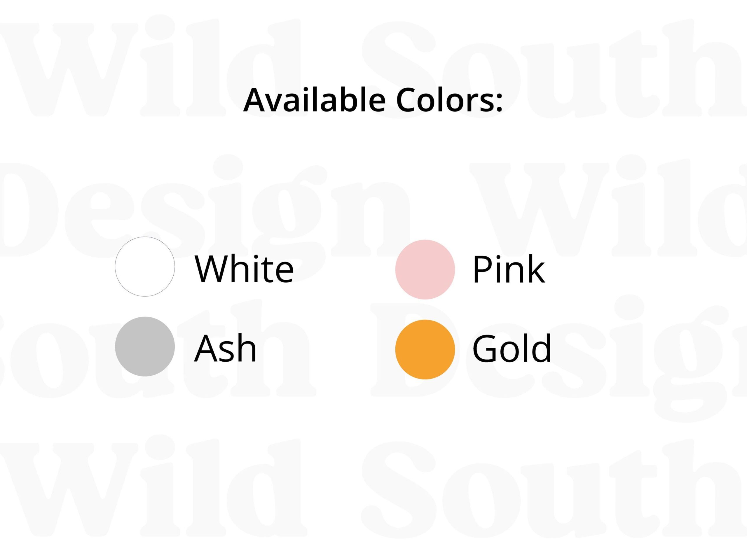Click the word "Colors:" in the heading

click(449, 100)
